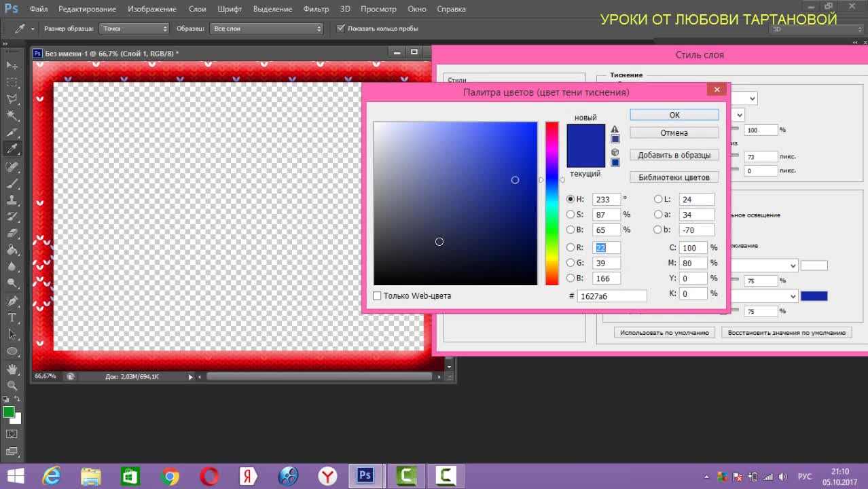The image size is (868, 489).
Task: Select the Lab 'a' radio button
Action: [657, 215]
